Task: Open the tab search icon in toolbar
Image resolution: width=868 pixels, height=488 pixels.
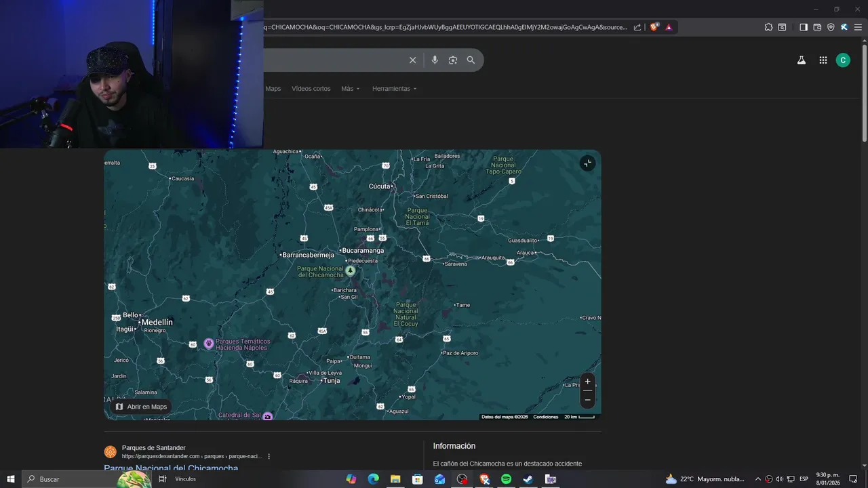Action: coord(782,27)
